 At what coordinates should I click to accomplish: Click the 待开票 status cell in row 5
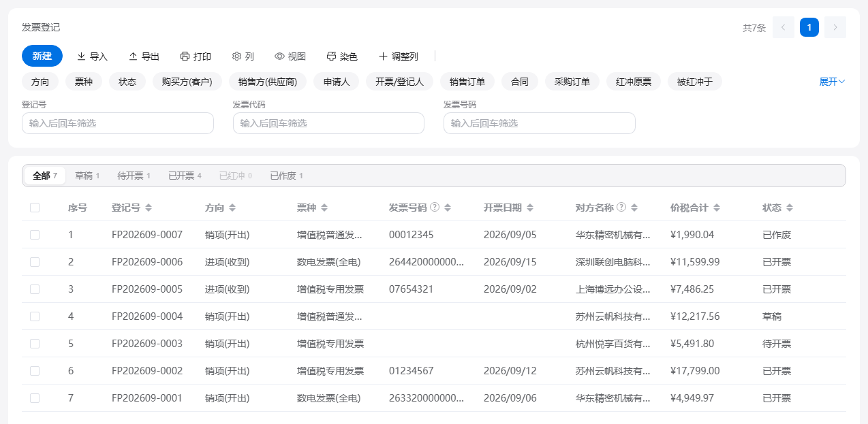[x=777, y=344]
